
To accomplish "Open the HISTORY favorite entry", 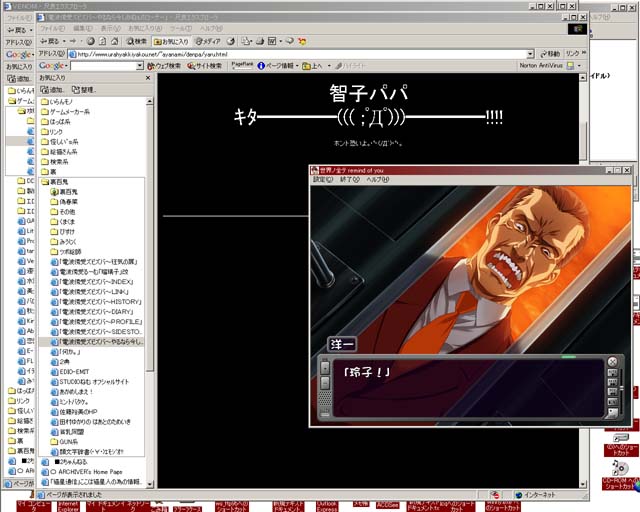I will (96, 302).
